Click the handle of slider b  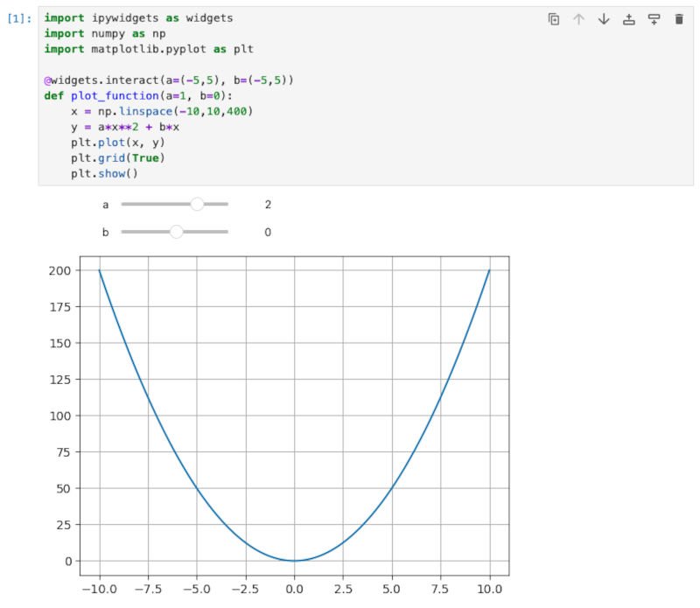click(177, 232)
